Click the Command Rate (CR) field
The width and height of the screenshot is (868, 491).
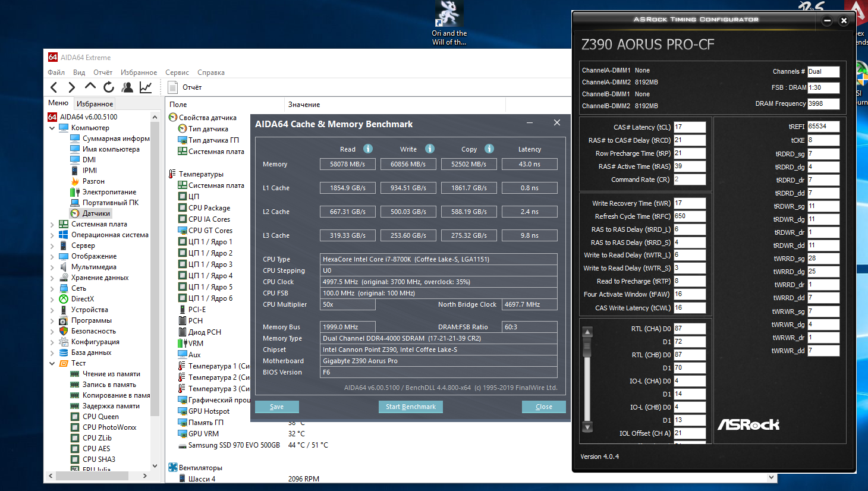pos(690,180)
